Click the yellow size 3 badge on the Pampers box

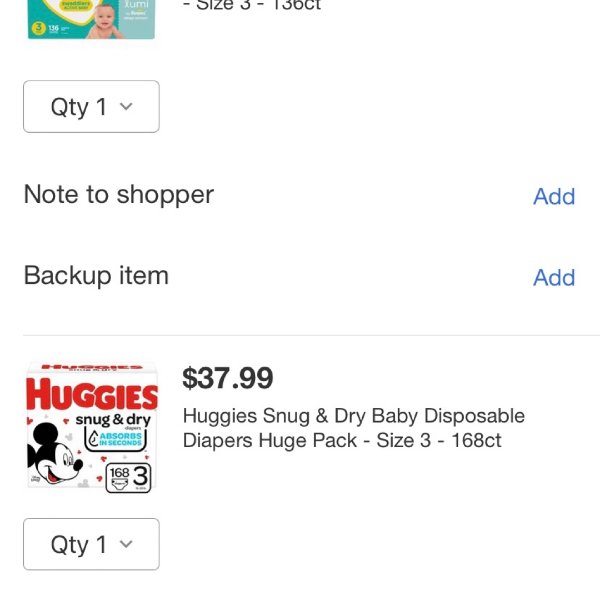pyautogui.click(x=38, y=28)
